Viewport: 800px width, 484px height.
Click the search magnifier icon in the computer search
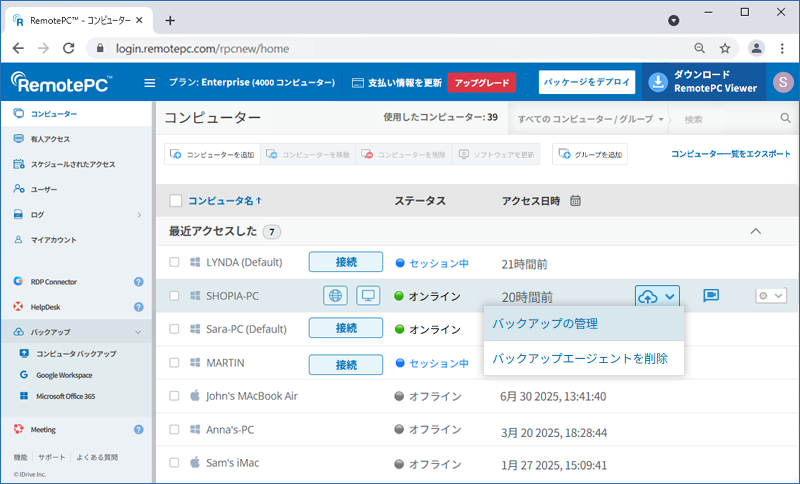[785, 118]
